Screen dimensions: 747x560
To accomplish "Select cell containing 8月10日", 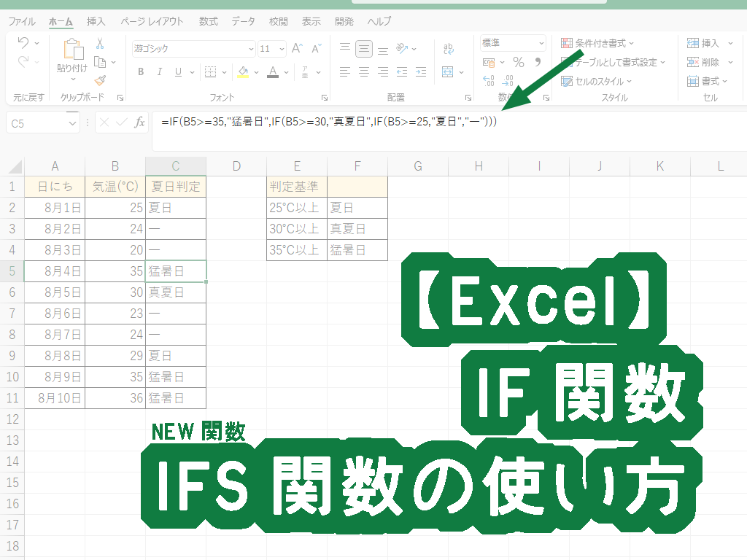I will coord(55,397).
